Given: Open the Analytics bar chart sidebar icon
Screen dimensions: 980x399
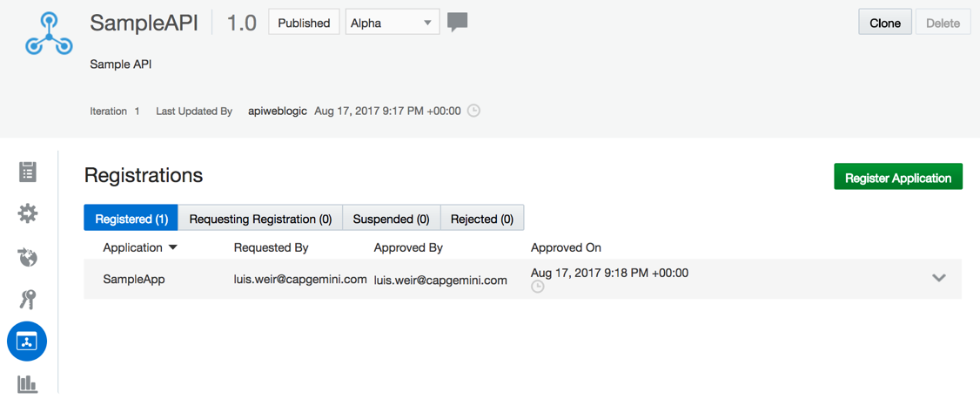Looking at the screenshot, I should click(x=28, y=383).
